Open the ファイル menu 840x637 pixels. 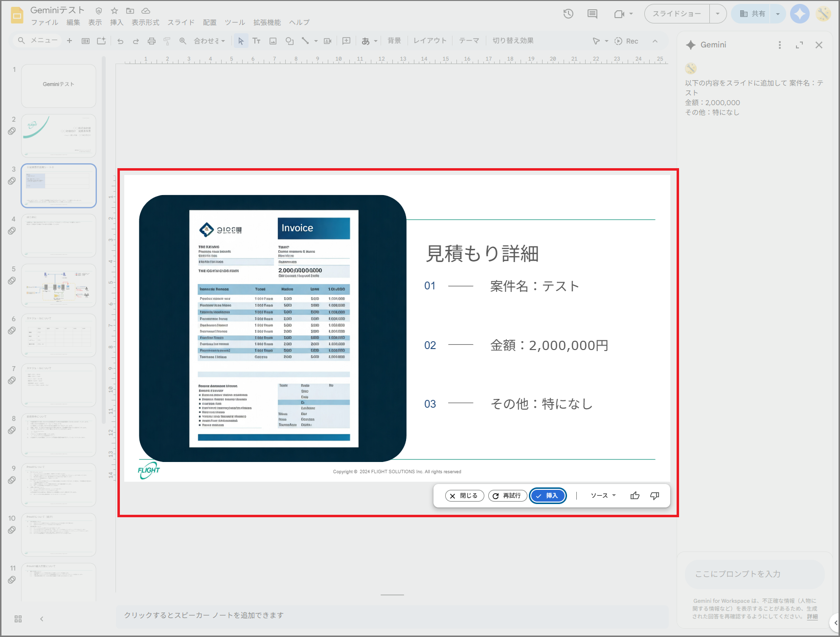tap(45, 22)
